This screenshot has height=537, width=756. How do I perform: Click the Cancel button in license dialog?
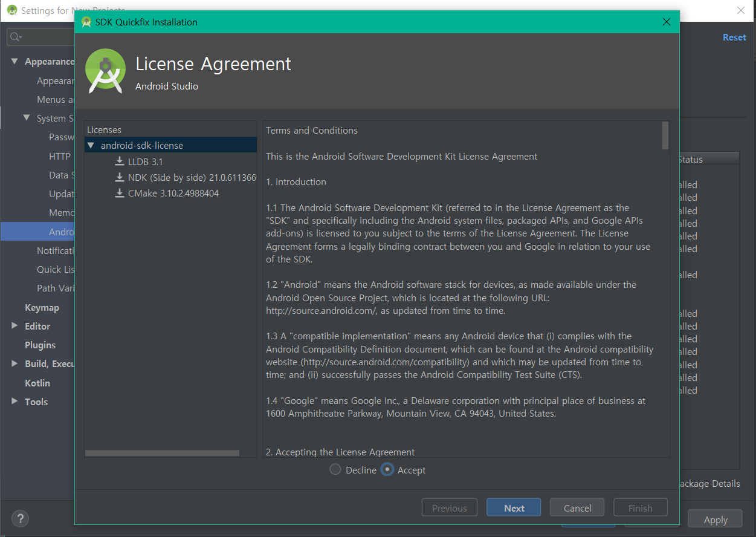tap(577, 508)
